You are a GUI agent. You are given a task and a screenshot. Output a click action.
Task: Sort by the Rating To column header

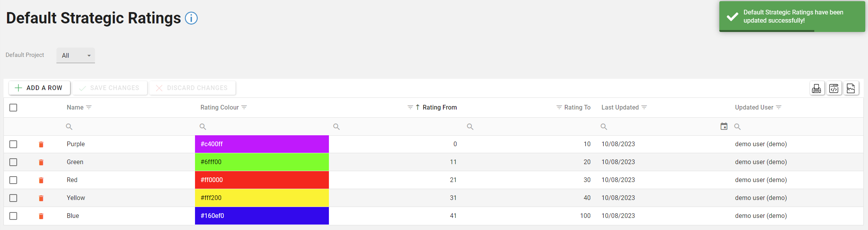(577, 107)
